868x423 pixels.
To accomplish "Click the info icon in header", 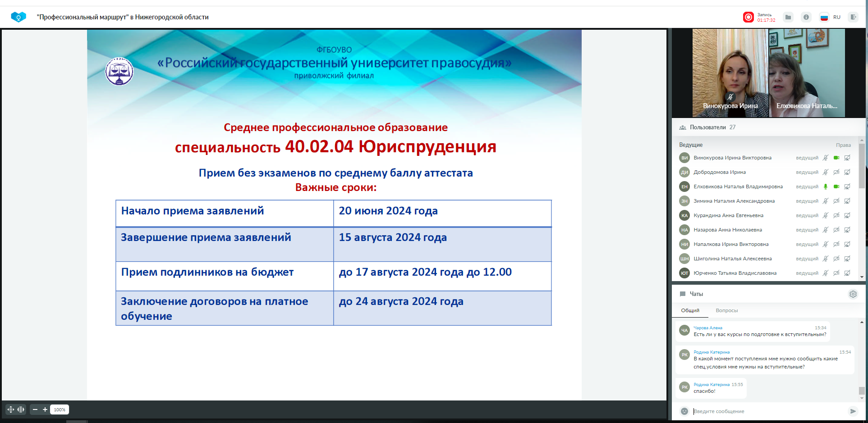I will point(806,17).
